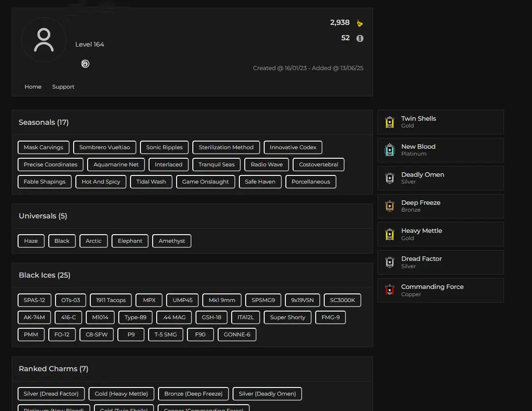The height and width of the screenshot is (411, 532).
Task: Click the New Blood platinum rank badge
Action: tap(390, 150)
